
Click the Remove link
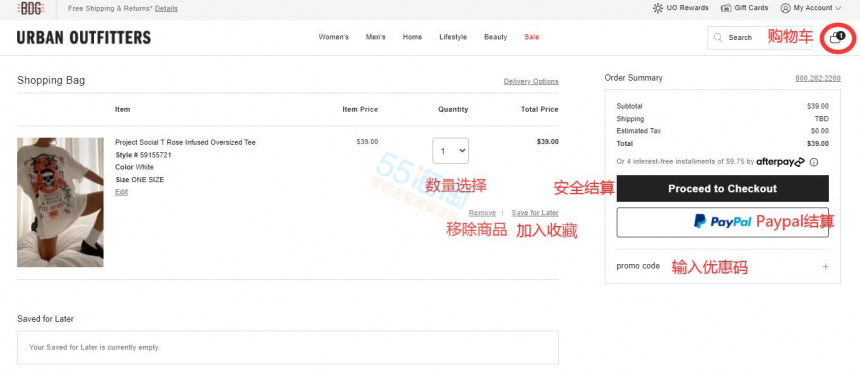coord(482,213)
